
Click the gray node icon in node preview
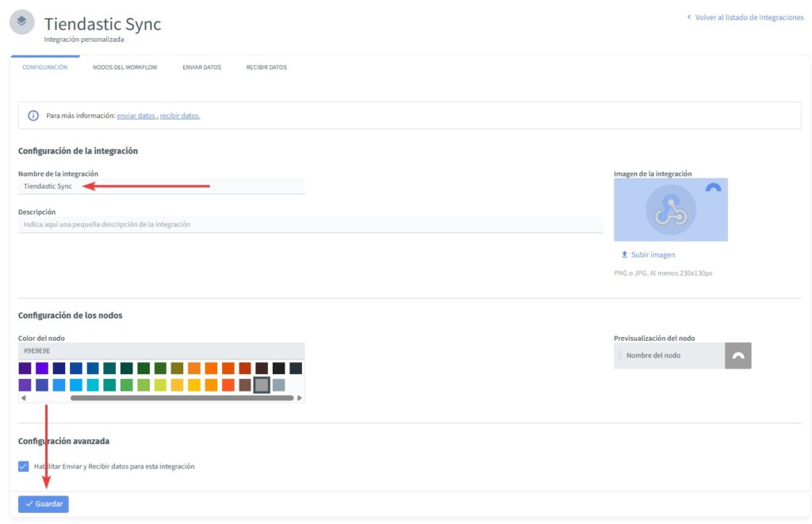(x=737, y=356)
